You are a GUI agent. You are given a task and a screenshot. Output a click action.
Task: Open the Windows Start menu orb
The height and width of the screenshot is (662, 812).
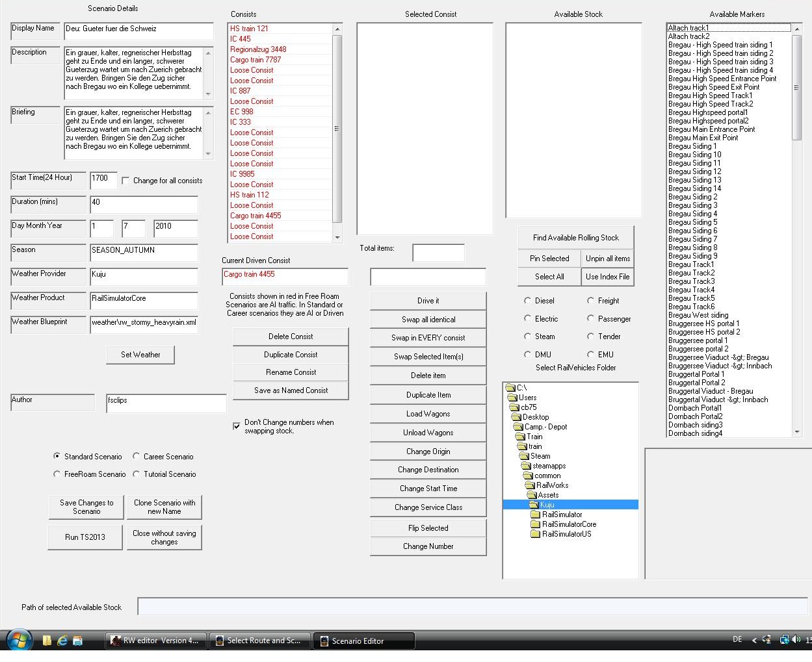click(19, 641)
